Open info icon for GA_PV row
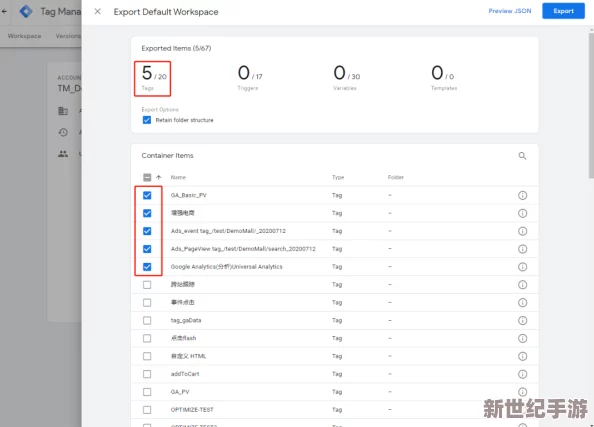The image size is (594, 427). (x=522, y=392)
